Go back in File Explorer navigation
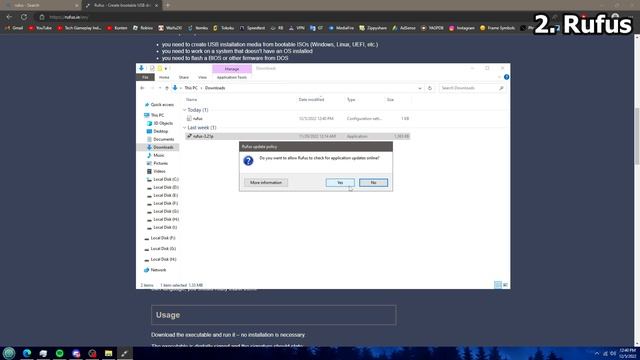640x360 pixels. click(142, 88)
